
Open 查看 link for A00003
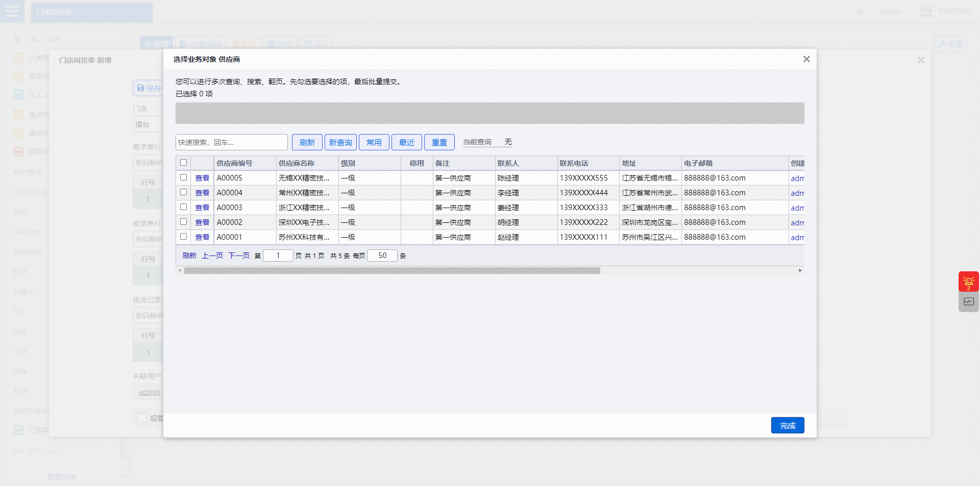pyautogui.click(x=202, y=208)
